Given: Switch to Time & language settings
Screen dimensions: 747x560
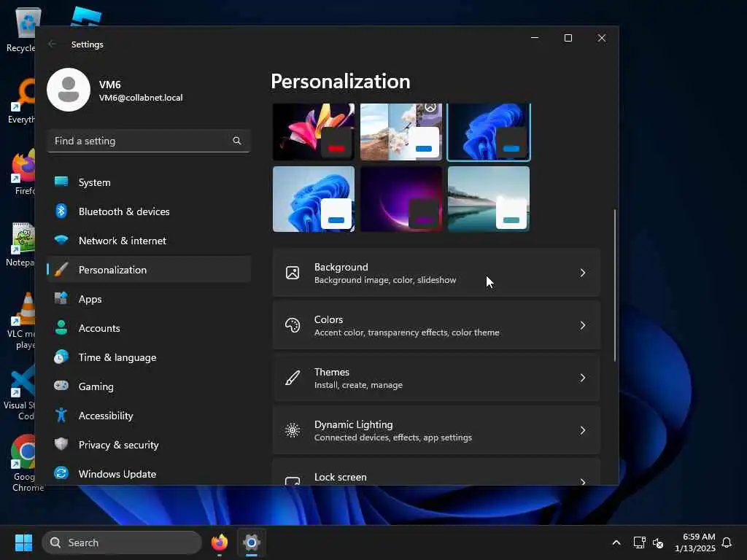Looking at the screenshot, I should click(x=149, y=357).
